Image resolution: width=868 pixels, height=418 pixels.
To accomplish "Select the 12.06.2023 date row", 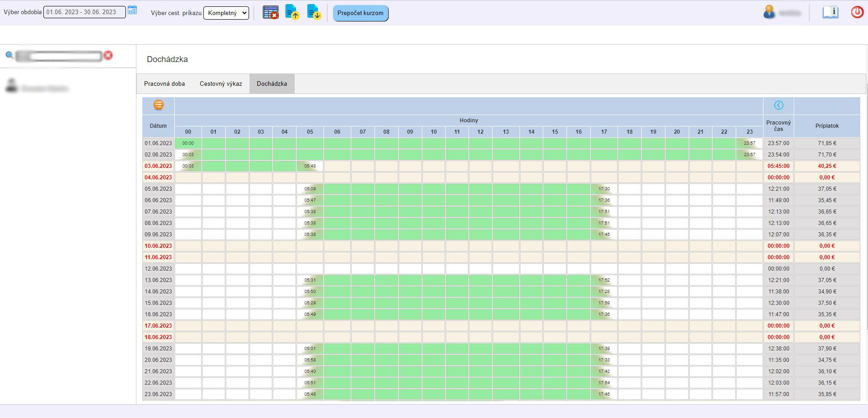I will 158,269.
